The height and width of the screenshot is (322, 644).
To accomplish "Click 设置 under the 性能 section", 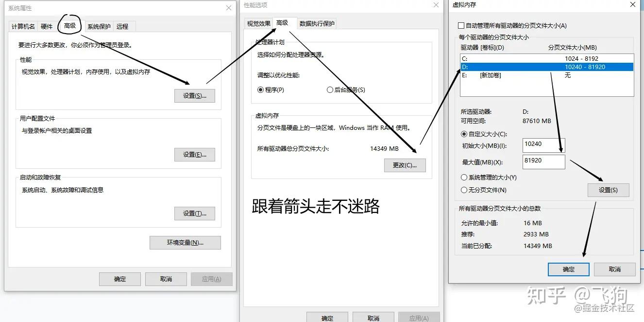I will pos(194,95).
